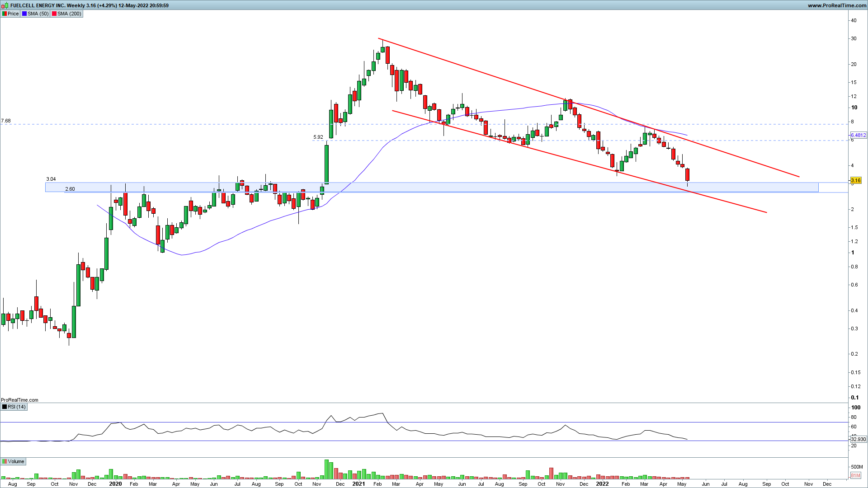Click the candlestick icon beside the chart title

tap(5, 5)
